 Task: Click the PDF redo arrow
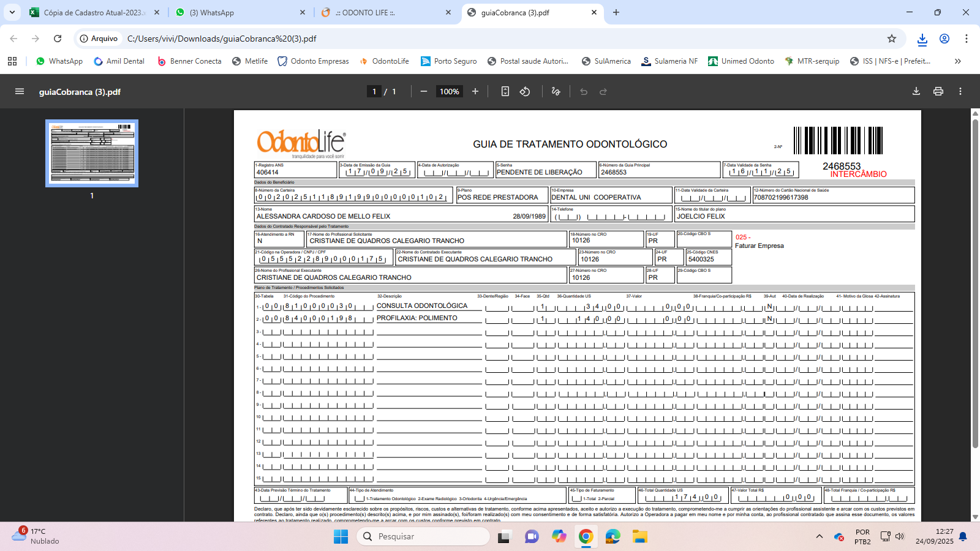[603, 92]
